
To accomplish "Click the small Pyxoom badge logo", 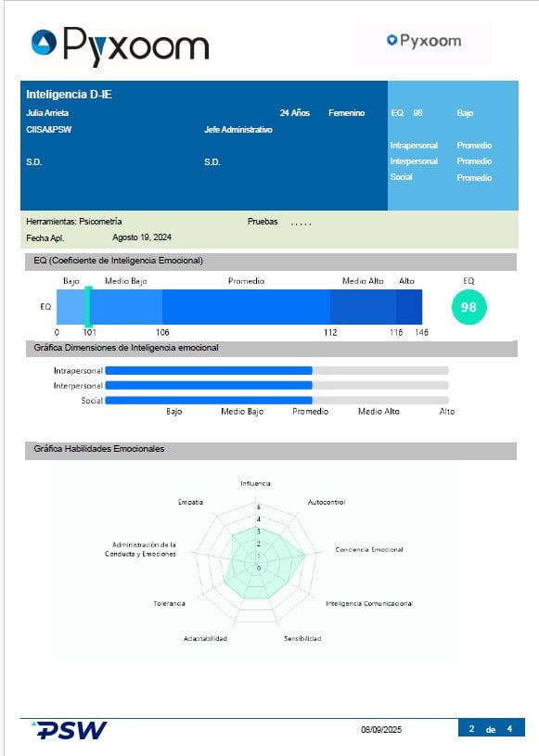I will click(424, 41).
